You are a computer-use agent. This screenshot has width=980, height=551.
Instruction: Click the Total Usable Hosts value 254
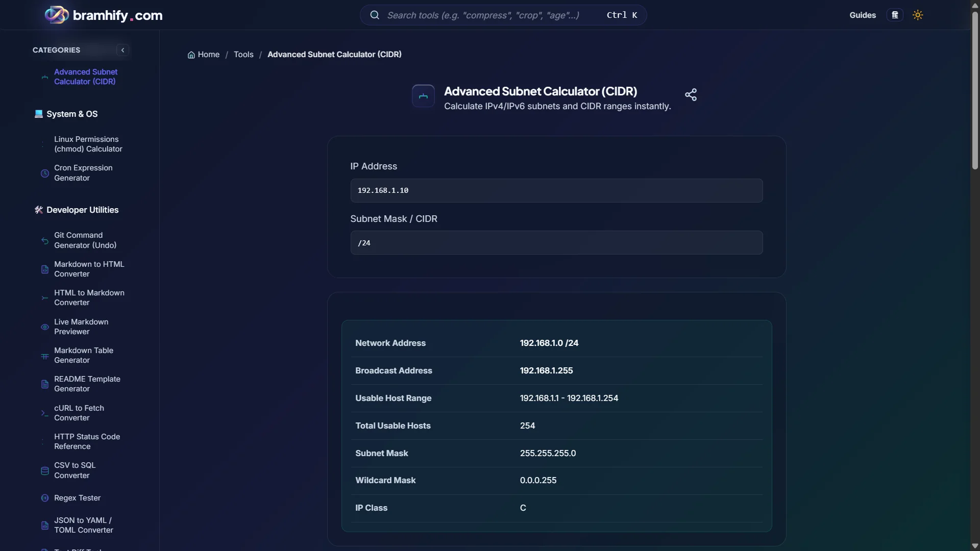point(527,426)
